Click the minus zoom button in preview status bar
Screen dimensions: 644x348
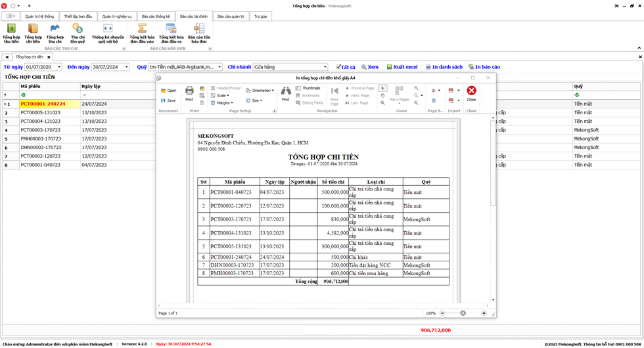coord(442,313)
